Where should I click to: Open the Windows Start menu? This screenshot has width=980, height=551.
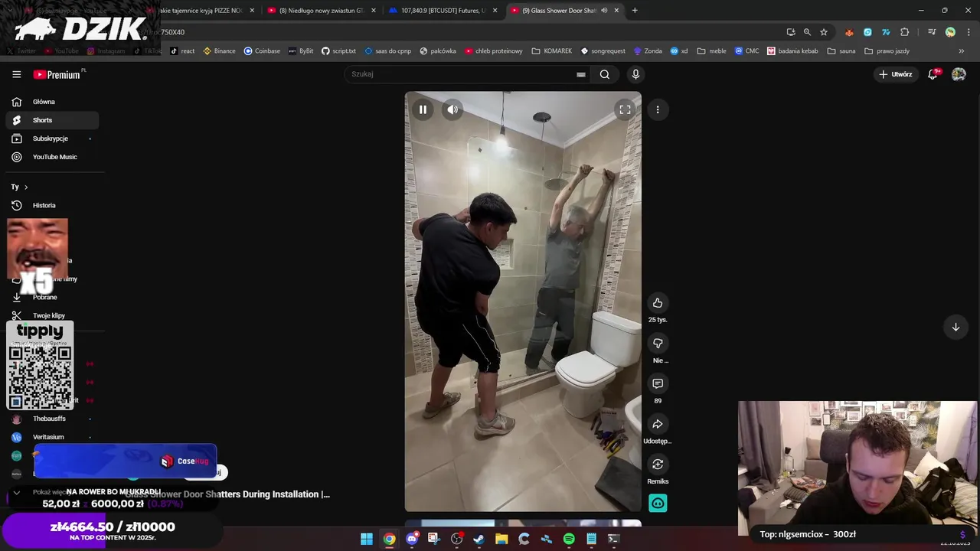[x=367, y=539]
